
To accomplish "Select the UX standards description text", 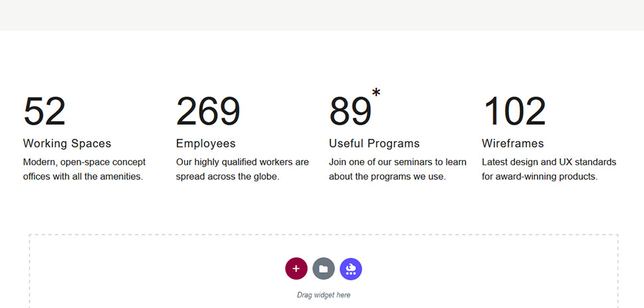I will tap(549, 169).
